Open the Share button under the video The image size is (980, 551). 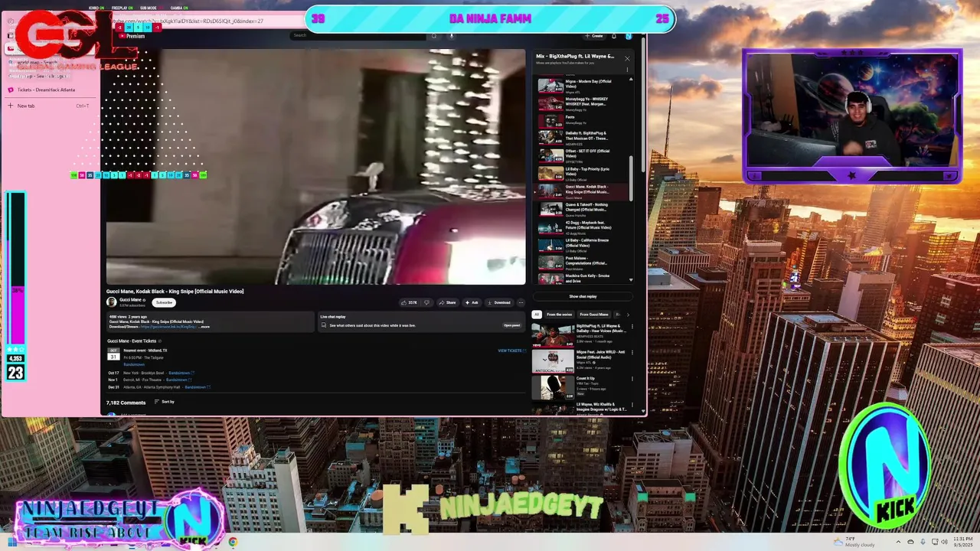pyautogui.click(x=447, y=302)
